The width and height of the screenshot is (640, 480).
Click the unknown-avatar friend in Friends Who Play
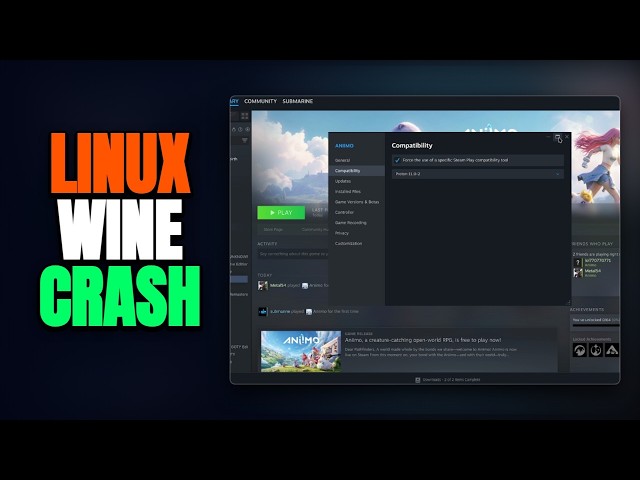tap(592, 262)
